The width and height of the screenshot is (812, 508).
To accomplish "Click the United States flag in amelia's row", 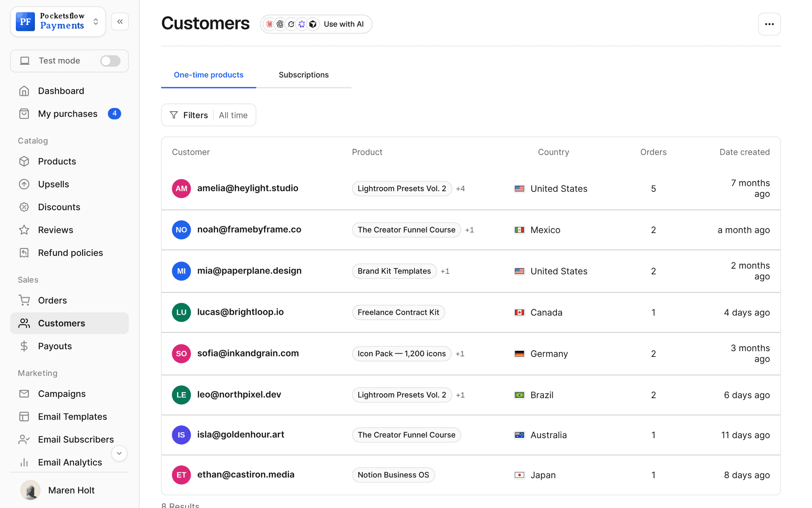I will click(x=519, y=189).
